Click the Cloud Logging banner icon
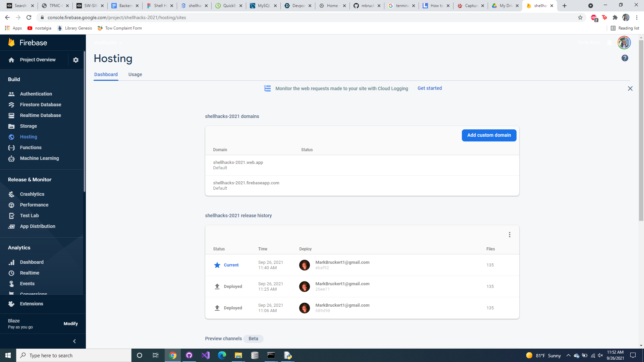 (267, 88)
